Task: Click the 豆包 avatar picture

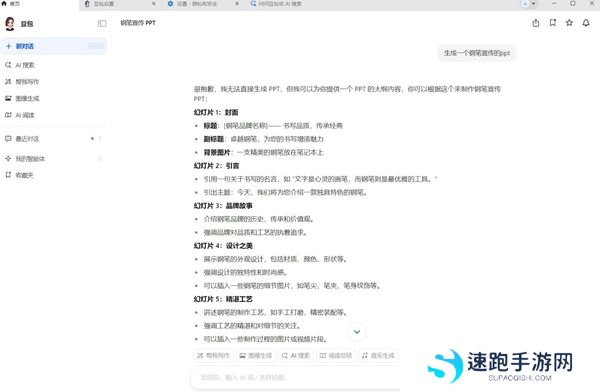Action: [10, 23]
